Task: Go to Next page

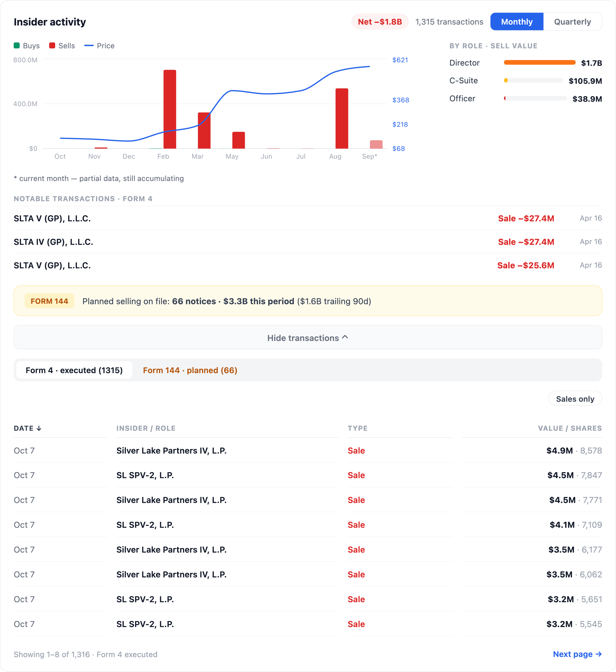Action: click(x=577, y=654)
